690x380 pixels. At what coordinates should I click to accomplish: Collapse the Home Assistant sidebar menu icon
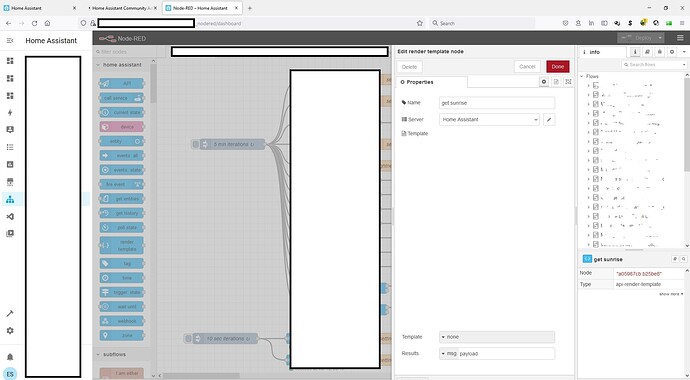tap(10, 40)
